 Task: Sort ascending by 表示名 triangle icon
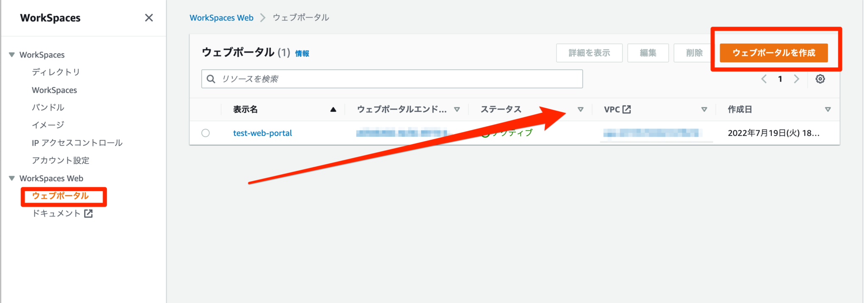tap(333, 110)
